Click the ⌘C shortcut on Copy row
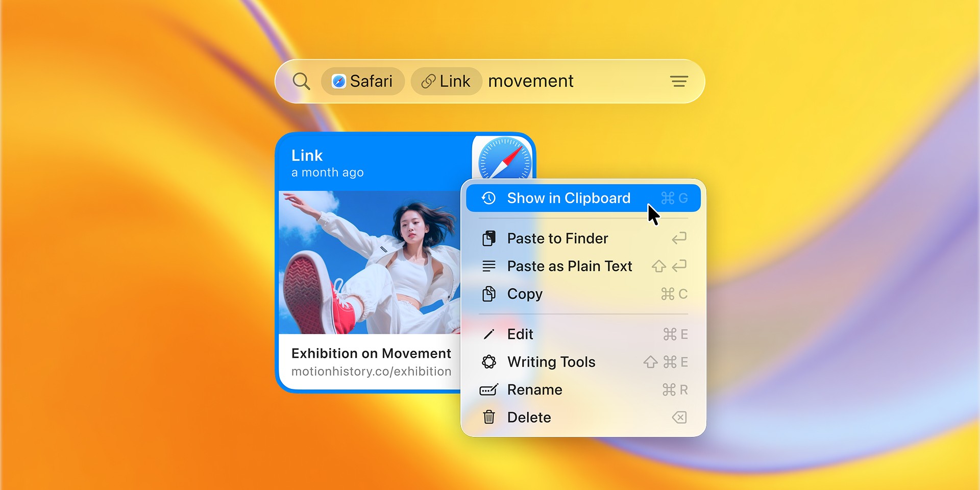The width and height of the screenshot is (980, 490). coord(674,294)
